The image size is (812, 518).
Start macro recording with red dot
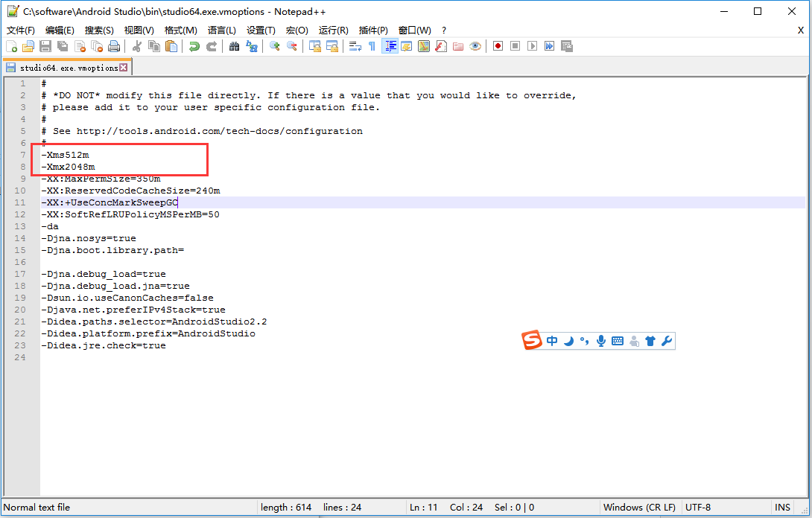[x=498, y=47]
